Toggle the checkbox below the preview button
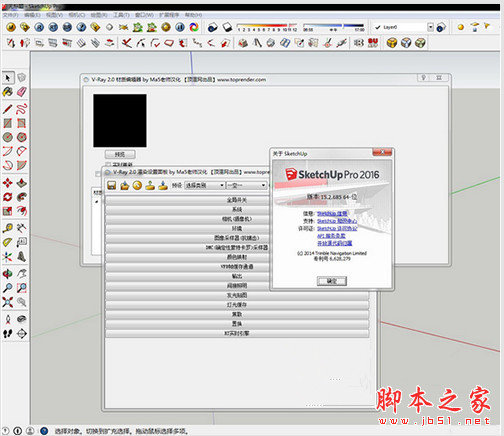 tap(108, 164)
